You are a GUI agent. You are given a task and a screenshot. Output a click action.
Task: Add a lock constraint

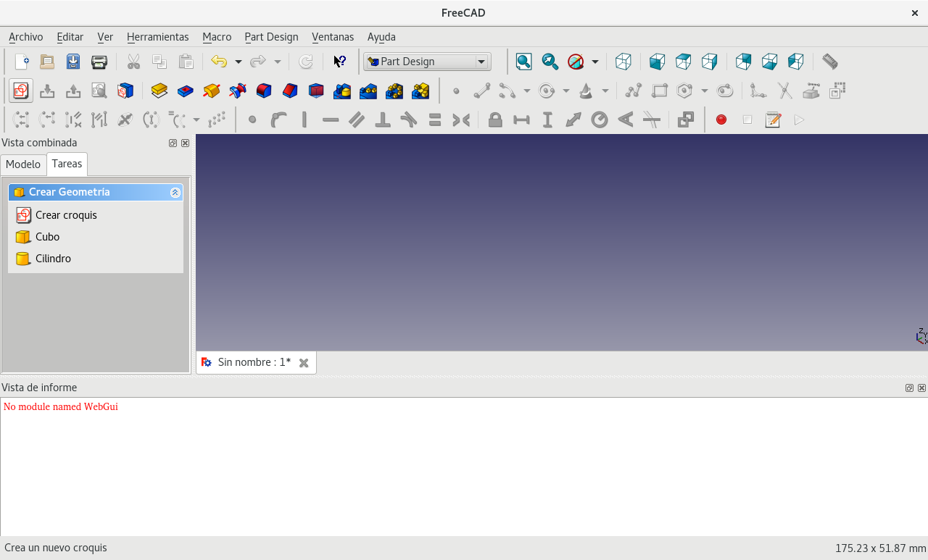pyautogui.click(x=495, y=120)
